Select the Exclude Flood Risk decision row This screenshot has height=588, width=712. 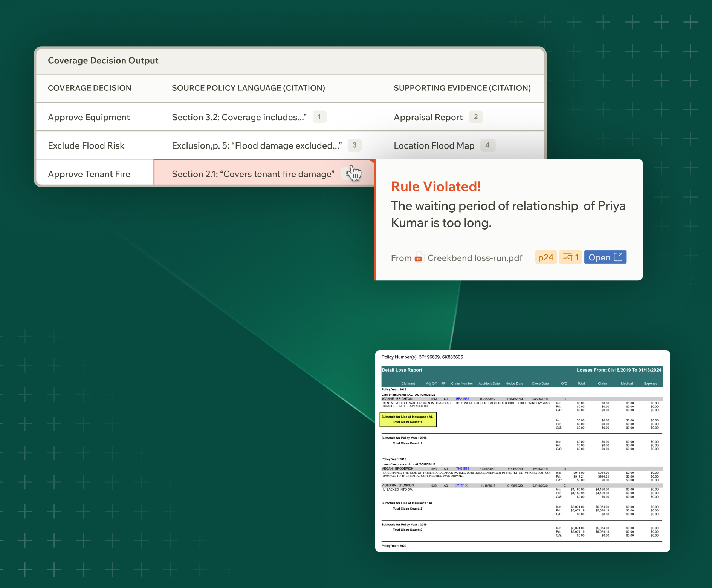pyautogui.click(x=86, y=146)
